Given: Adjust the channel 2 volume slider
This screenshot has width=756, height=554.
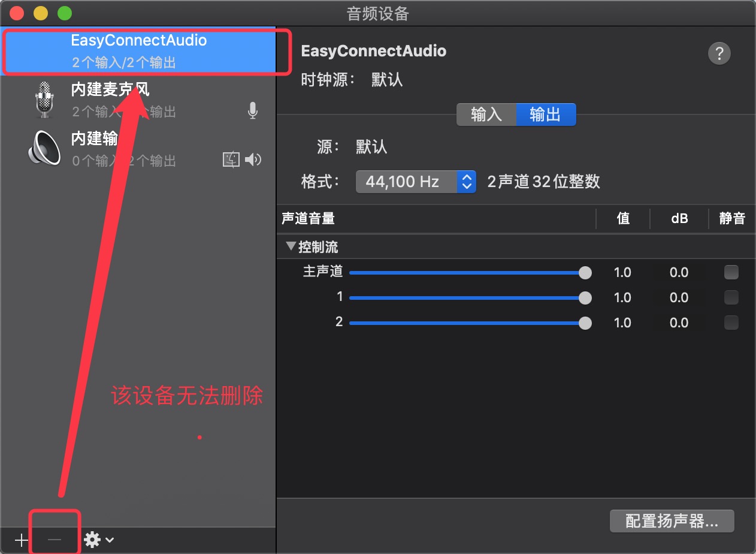Looking at the screenshot, I should click(x=470, y=323).
